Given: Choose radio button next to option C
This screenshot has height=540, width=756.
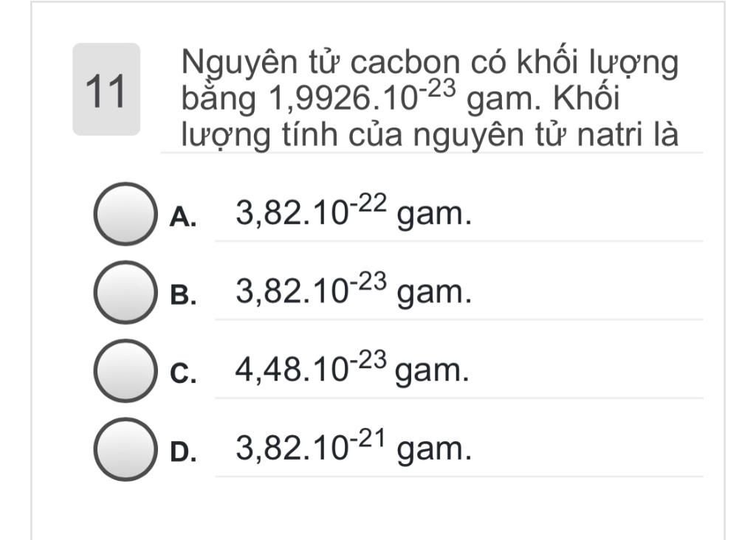Looking at the screenshot, I should 126,371.
